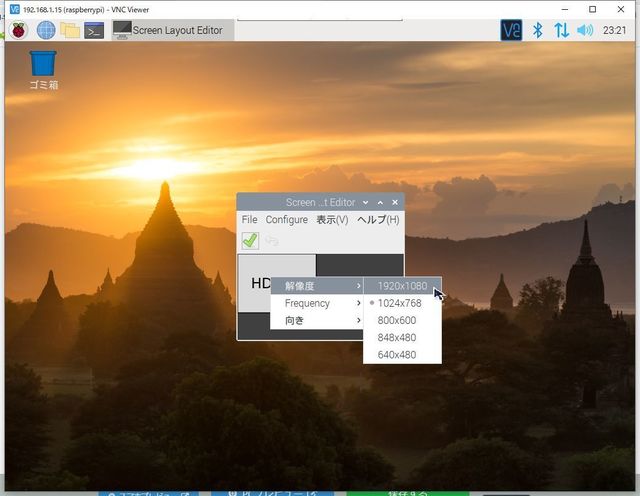Click the 23:21 panel clock

pyautogui.click(x=614, y=30)
